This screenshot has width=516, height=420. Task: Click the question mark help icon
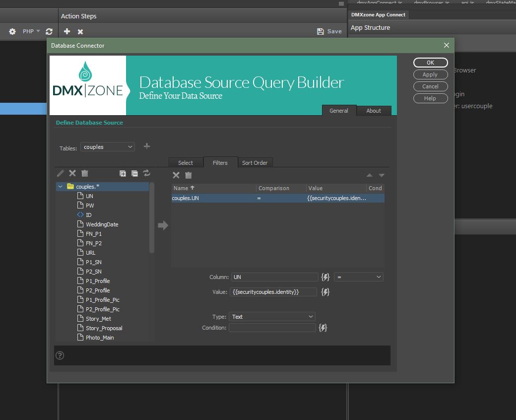click(60, 355)
